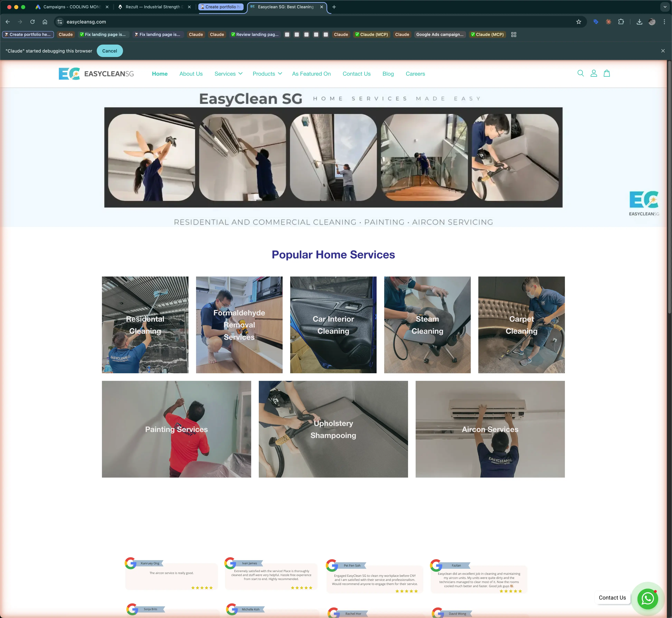Screen dimensions: 672x618
Task: Click the site info icon in address bar
Action: [x=60, y=22]
